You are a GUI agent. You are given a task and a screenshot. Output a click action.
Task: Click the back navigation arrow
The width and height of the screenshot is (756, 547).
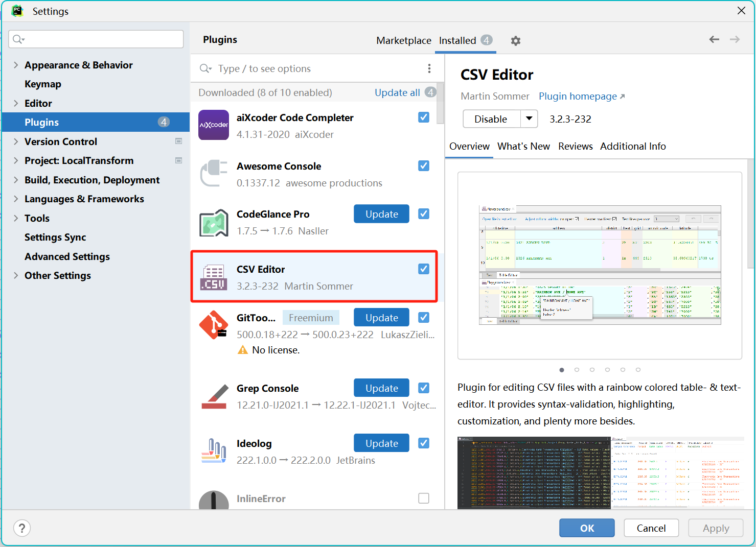click(714, 39)
